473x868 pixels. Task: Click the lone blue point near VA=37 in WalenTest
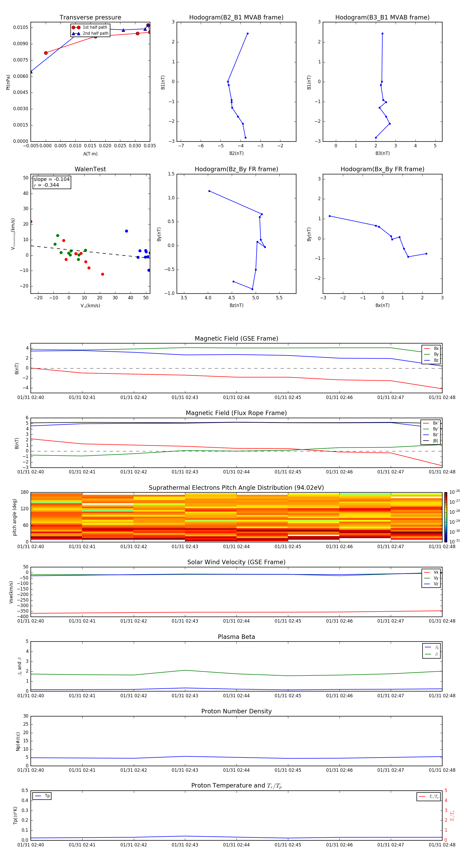(x=127, y=231)
